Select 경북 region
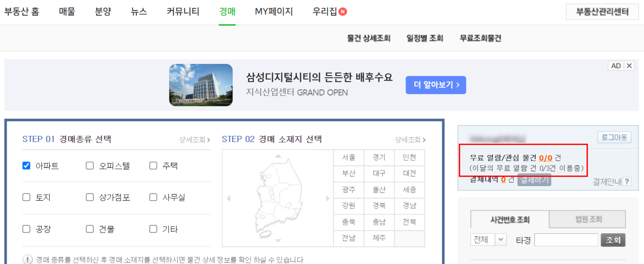Screen dimensions: 644x264 [379, 206]
